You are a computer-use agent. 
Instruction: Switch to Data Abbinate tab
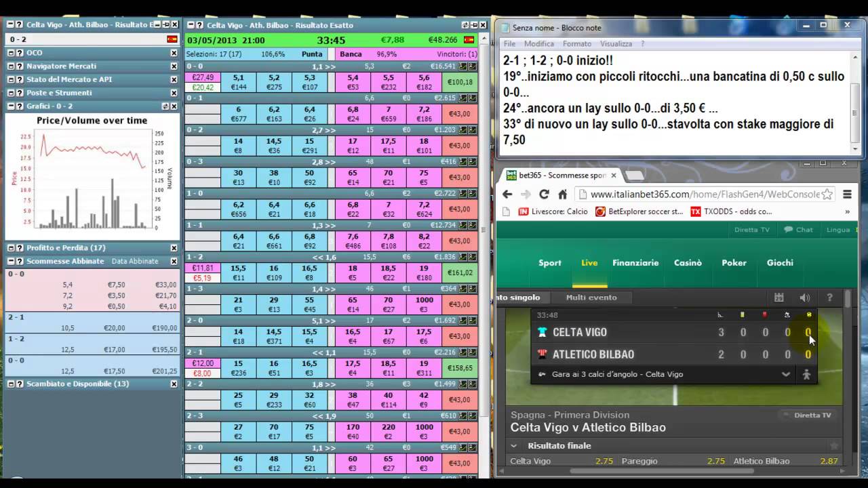tap(135, 261)
